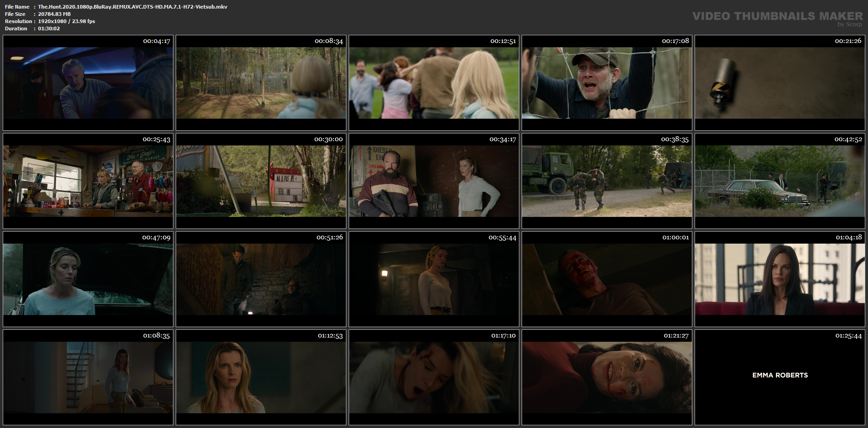Click the thumbnail timestamped 00:12:51

tap(434, 83)
